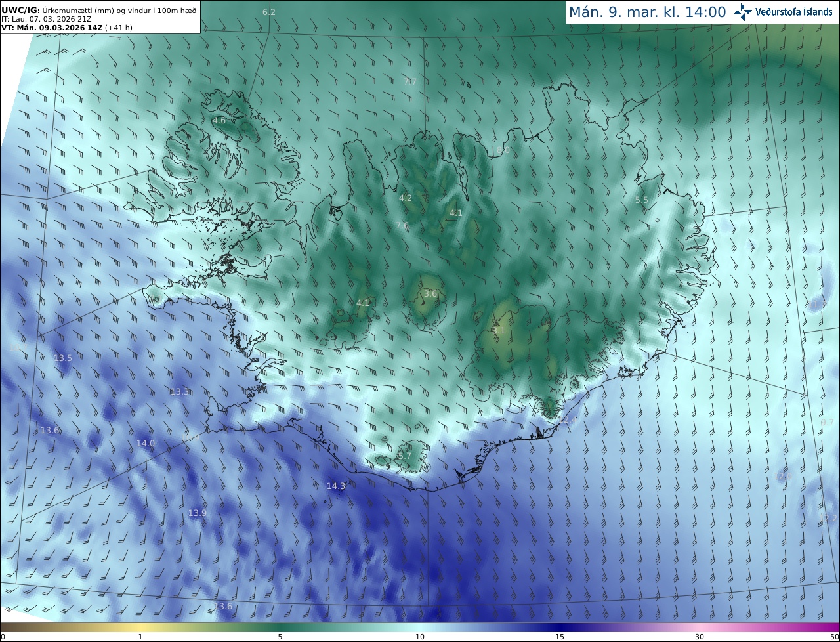840x642 pixels.
Task: Click the colorbar tick label 30
Action: click(x=700, y=637)
